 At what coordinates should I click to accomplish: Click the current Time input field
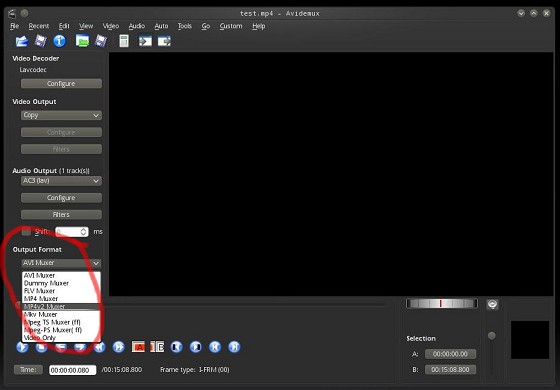pos(72,370)
